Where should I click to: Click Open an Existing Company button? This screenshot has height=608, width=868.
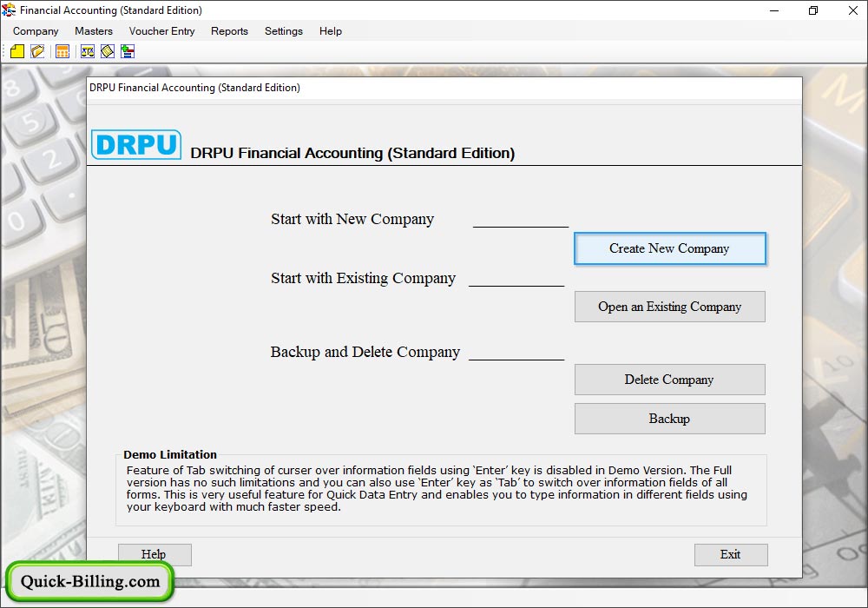670,307
